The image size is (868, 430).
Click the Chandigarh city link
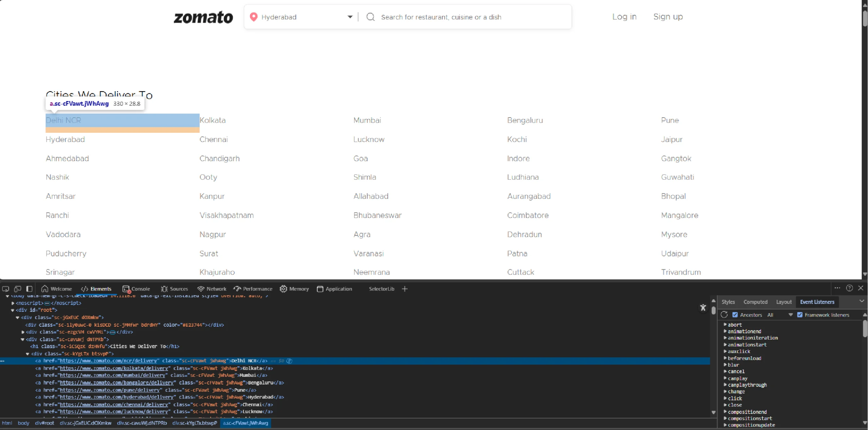(219, 159)
